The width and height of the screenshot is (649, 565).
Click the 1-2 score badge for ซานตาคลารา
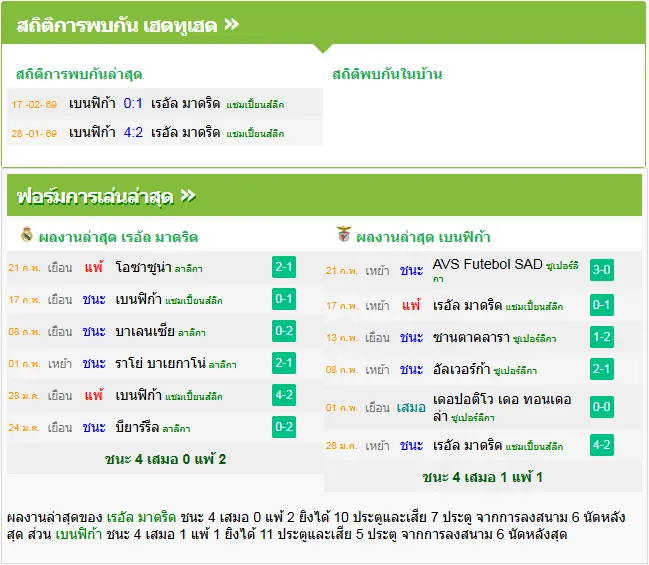[602, 337]
